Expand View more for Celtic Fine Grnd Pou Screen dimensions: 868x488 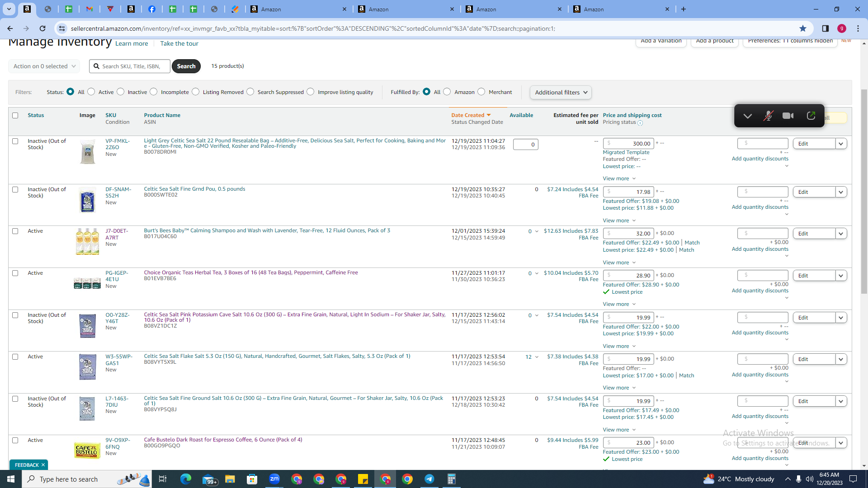coord(619,221)
